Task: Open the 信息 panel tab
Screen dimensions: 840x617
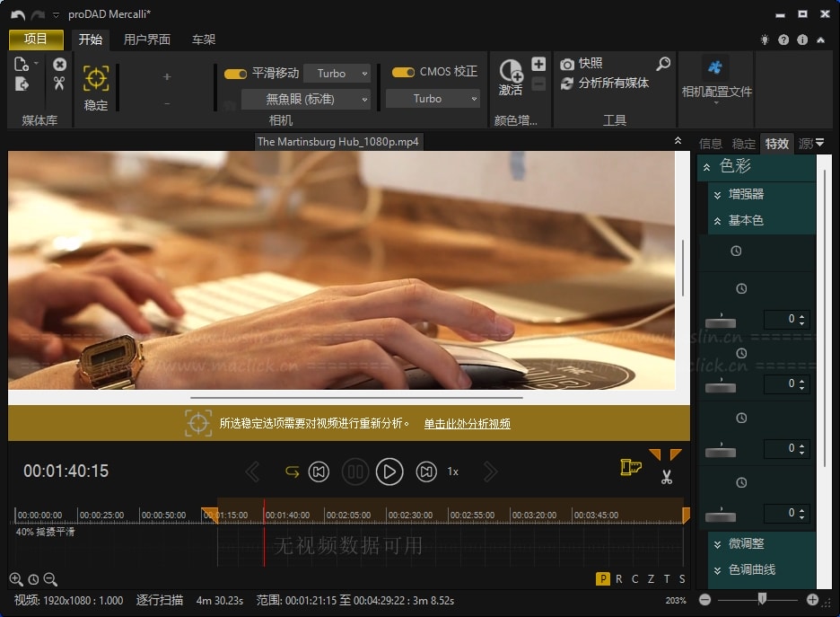Action: 711,144
